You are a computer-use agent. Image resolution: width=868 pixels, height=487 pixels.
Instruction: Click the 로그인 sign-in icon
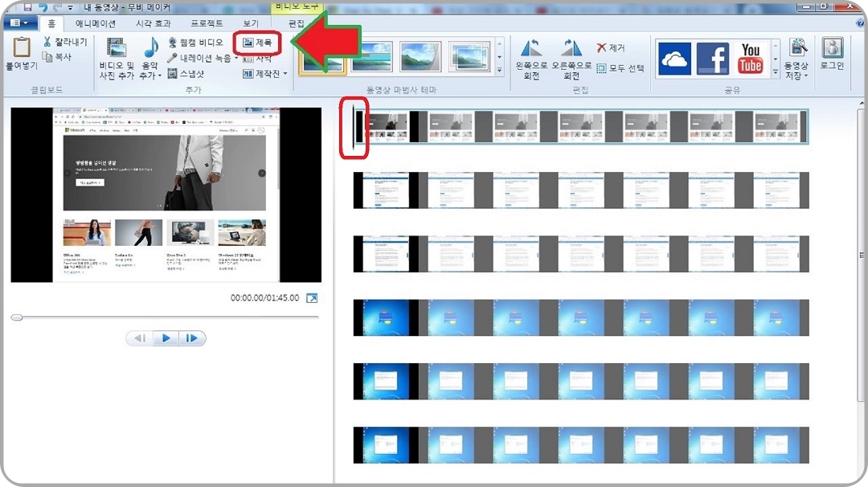(832, 47)
